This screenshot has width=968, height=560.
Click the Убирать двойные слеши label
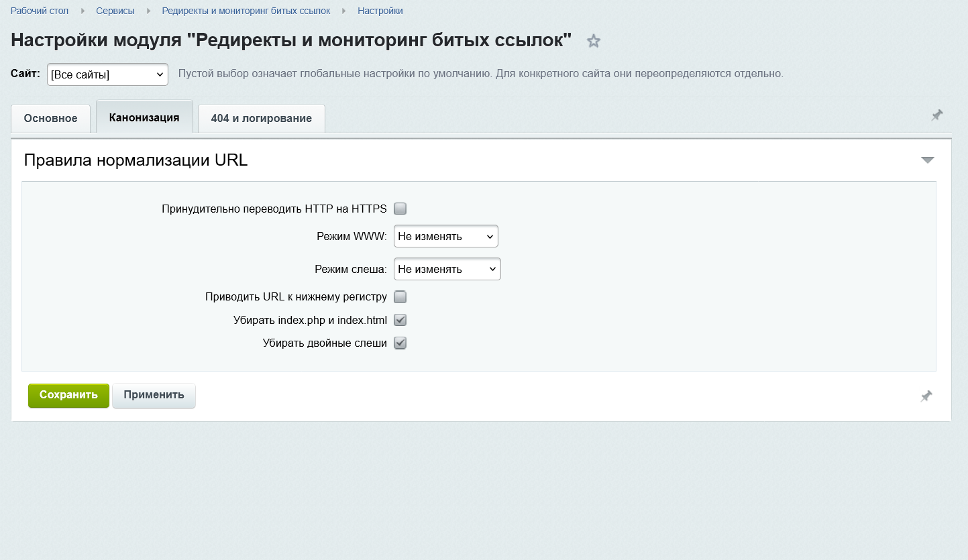[325, 343]
